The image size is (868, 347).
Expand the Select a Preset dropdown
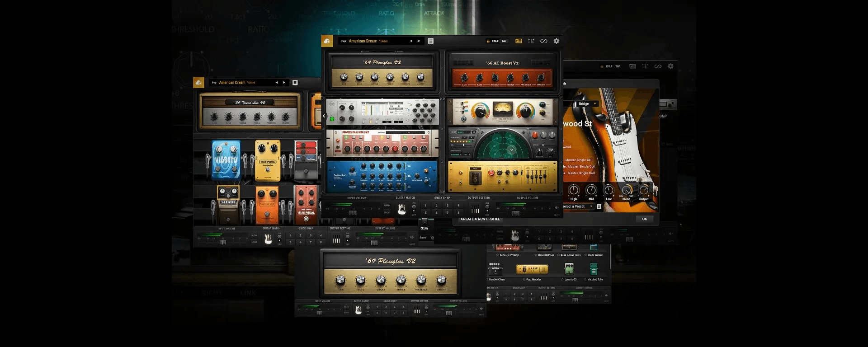[578, 206]
